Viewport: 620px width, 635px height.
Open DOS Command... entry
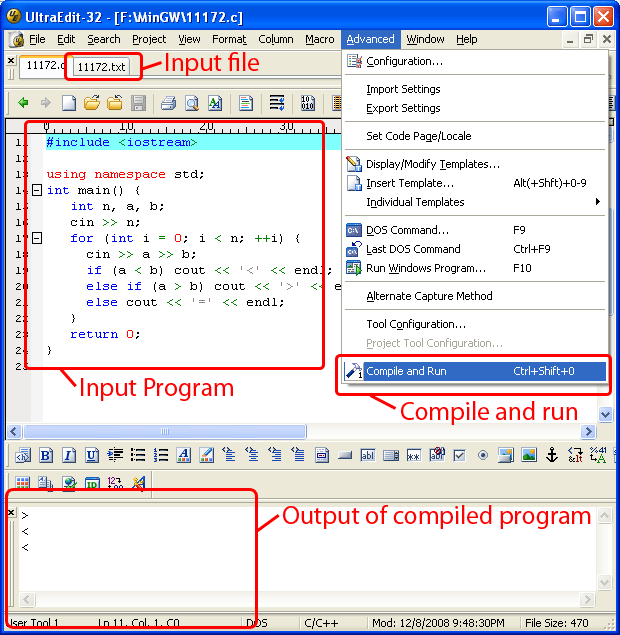click(475, 230)
